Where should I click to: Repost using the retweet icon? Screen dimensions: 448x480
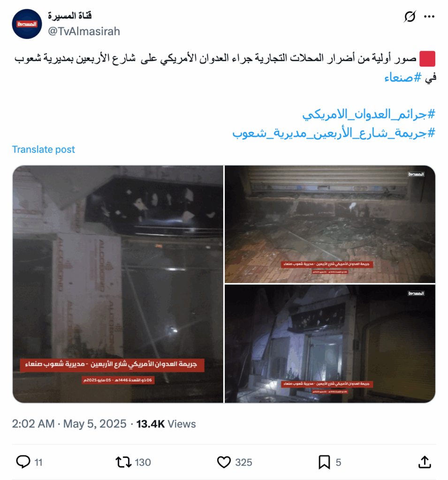click(x=123, y=462)
